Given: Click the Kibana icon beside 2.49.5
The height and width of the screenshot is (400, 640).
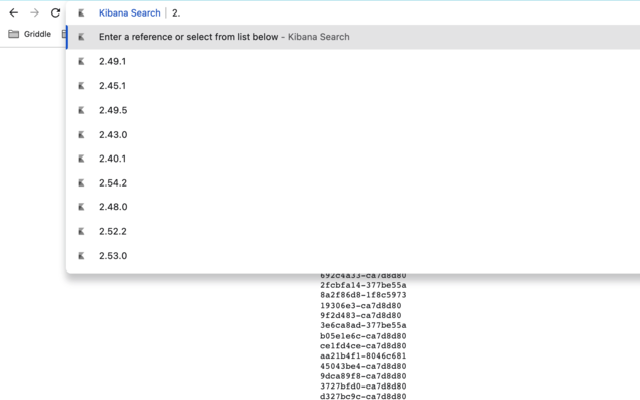Looking at the screenshot, I should tap(81, 110).
